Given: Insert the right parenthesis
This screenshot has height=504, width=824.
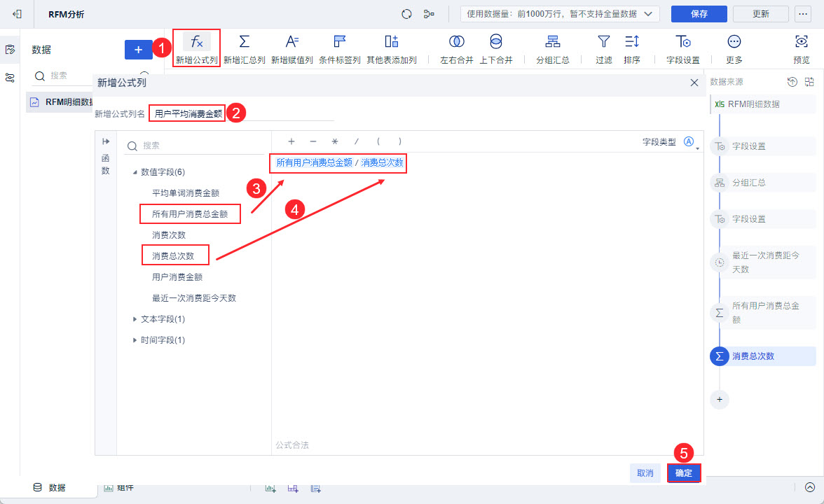Looking at the screenshot, I should (x=400, y=141).
